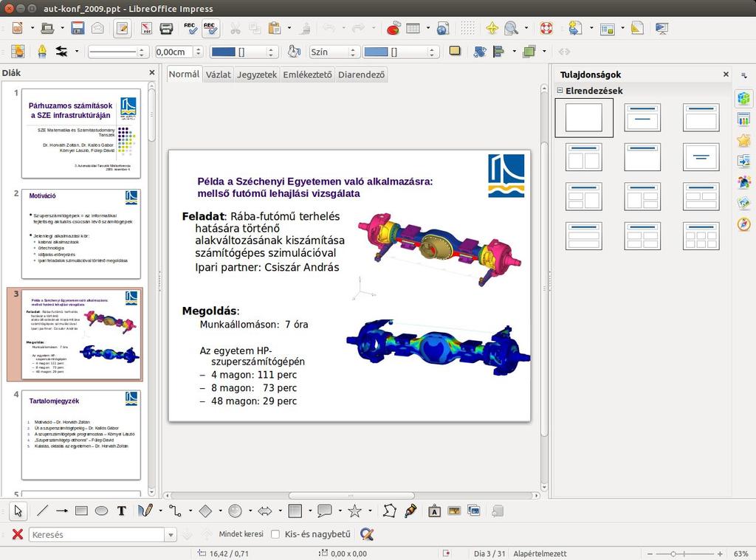Open the Paste dropdown arrow

(289, 29)
